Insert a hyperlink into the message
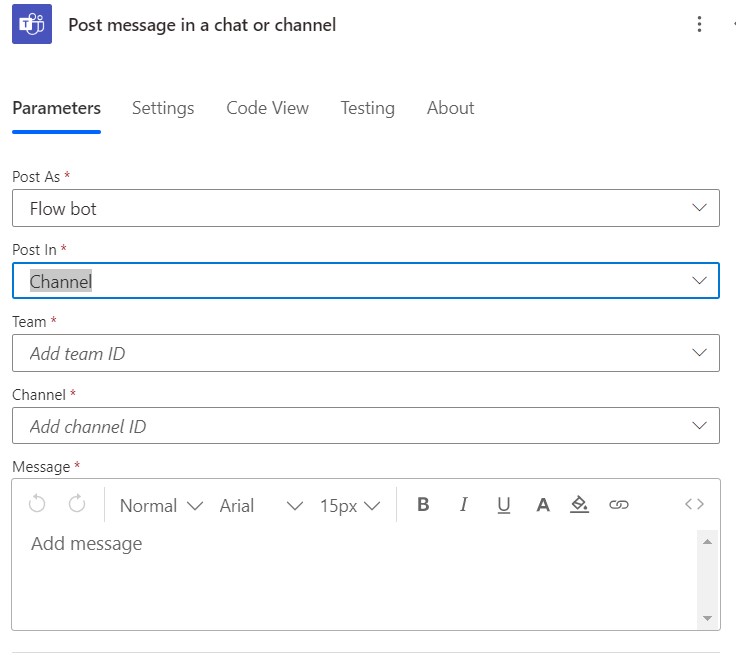Screen dimensions: 736x665 [619, 505]
